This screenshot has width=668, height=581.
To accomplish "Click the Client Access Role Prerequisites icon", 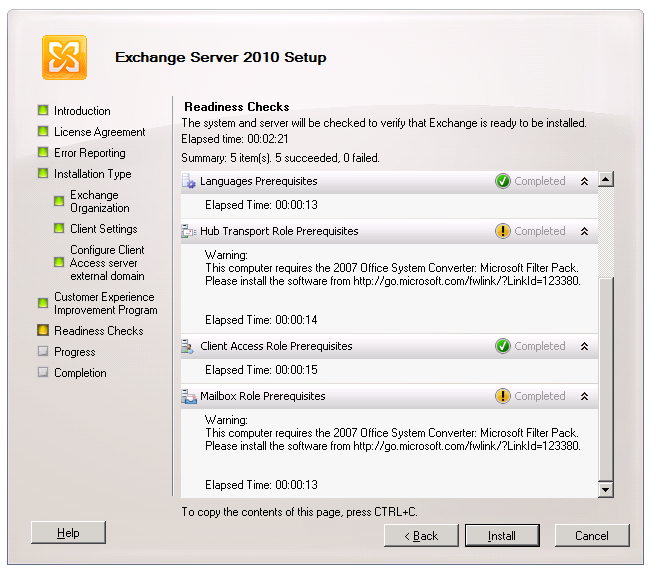I will [x=187, y=346].
